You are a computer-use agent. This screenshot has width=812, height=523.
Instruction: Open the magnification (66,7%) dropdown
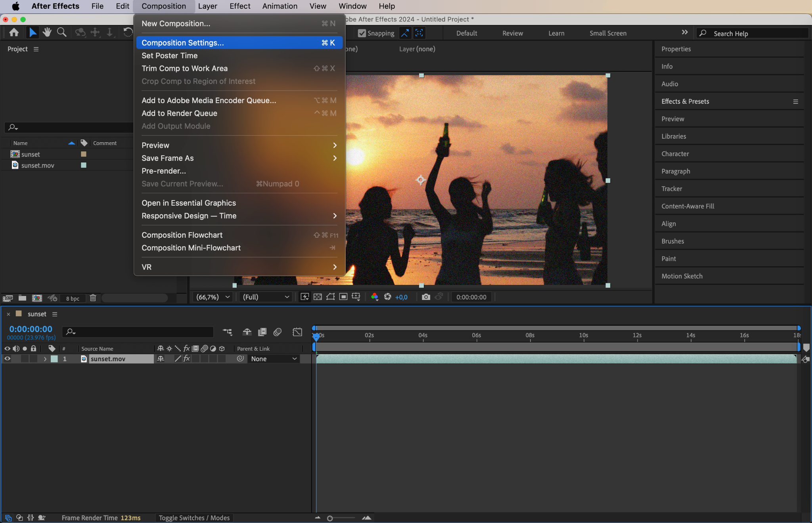point(213,297)
